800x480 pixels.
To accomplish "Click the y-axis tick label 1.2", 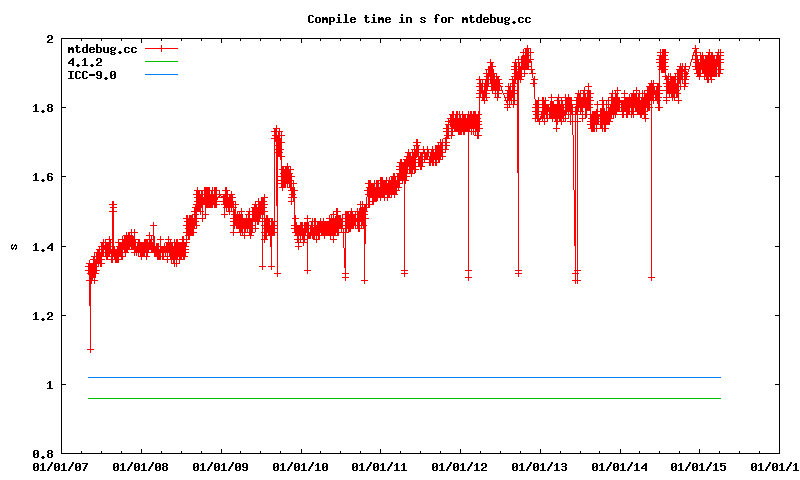I will tap(41, 316).
